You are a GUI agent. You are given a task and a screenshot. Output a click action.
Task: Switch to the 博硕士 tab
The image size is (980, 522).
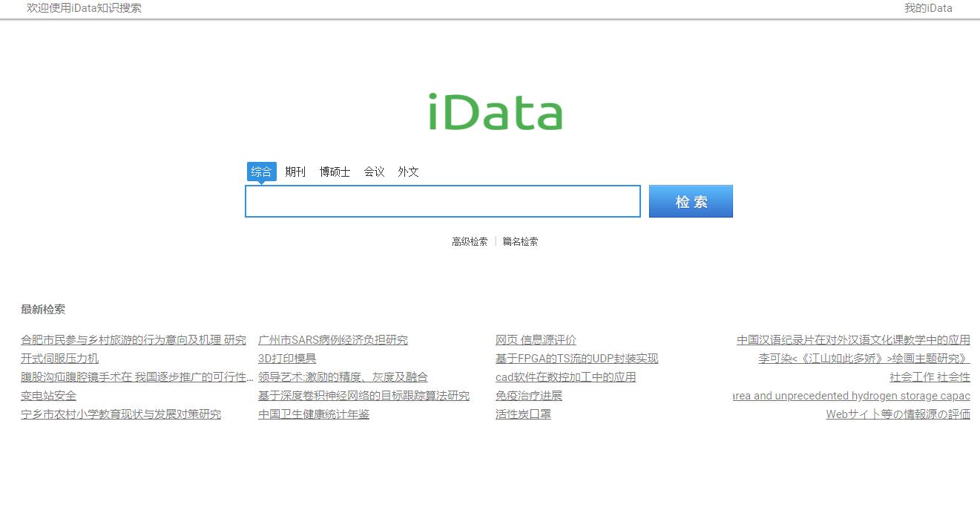335,172
